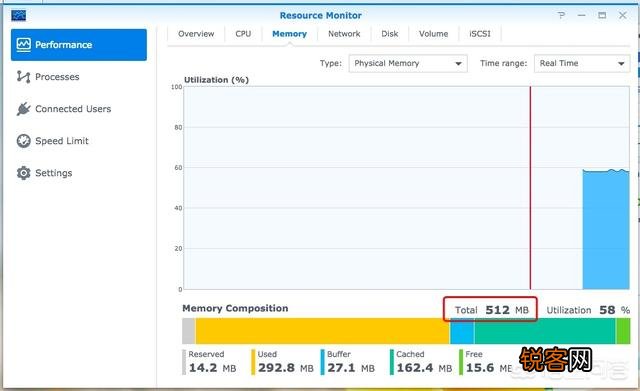The height and width of the screenshot is (391, 640).
Task: Minimize the Resource Monitor window
Action: click(582, 16)
